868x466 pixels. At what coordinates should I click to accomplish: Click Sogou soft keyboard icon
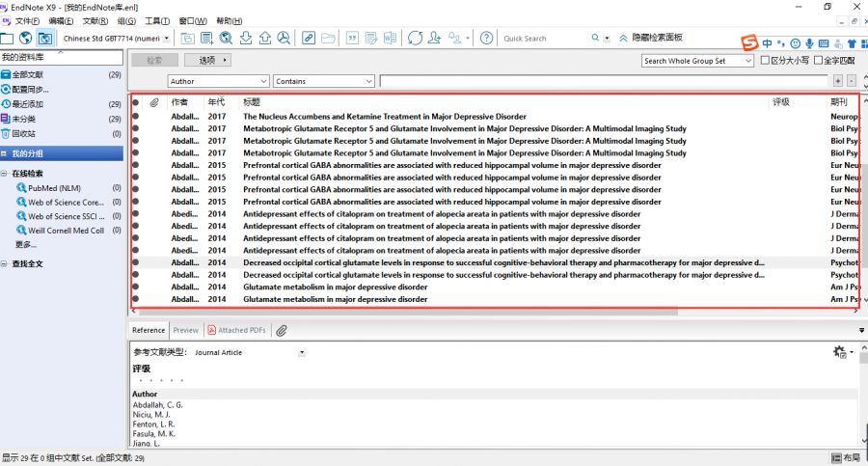[824, 43]
